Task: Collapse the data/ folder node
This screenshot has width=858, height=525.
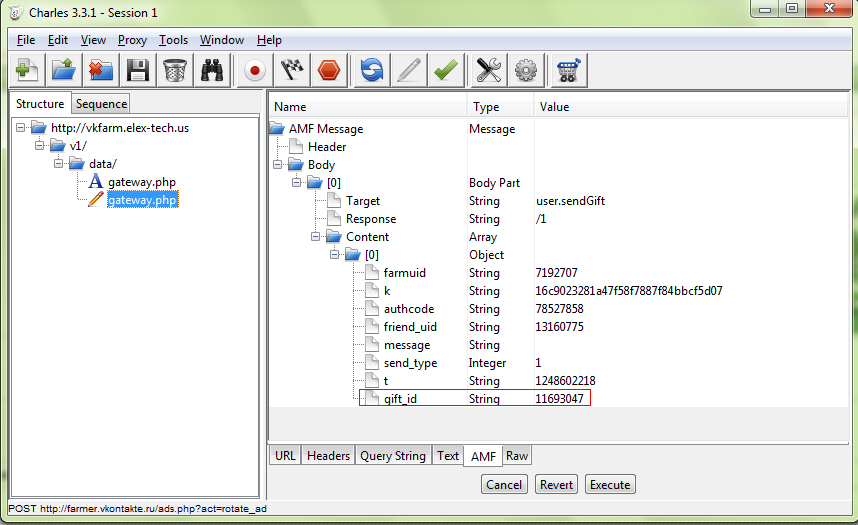Action: 59,163
